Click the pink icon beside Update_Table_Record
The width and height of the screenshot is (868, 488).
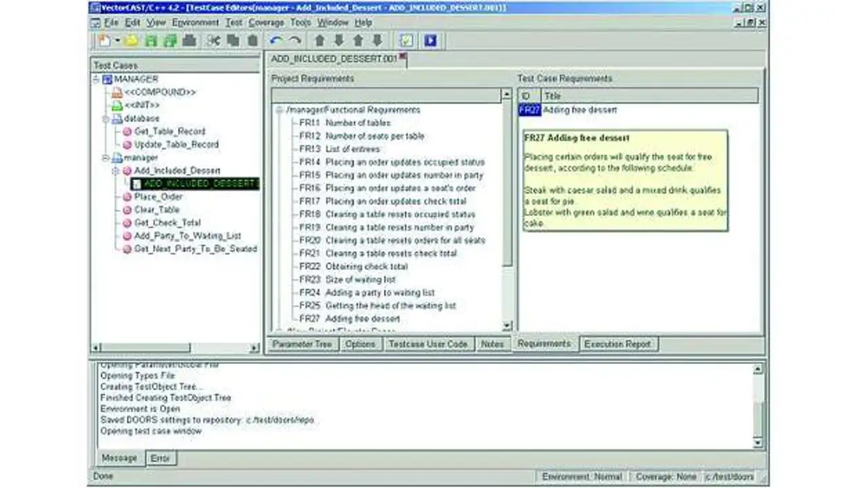[x=127, y=145]
